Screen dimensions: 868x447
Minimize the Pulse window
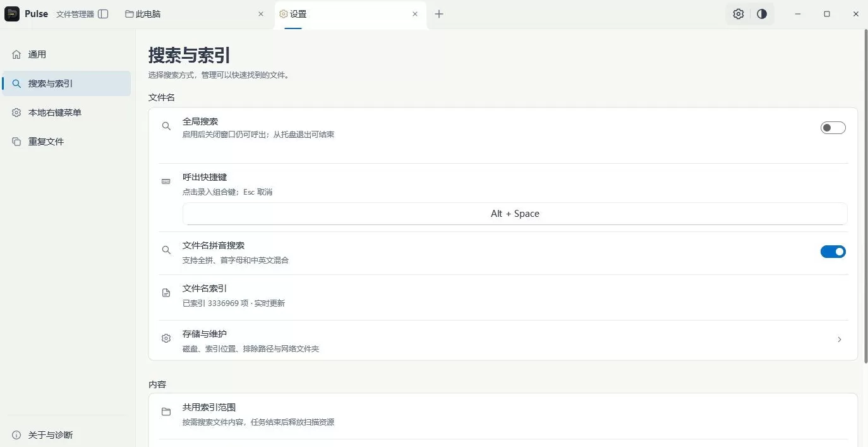click(x=798, y=14)
